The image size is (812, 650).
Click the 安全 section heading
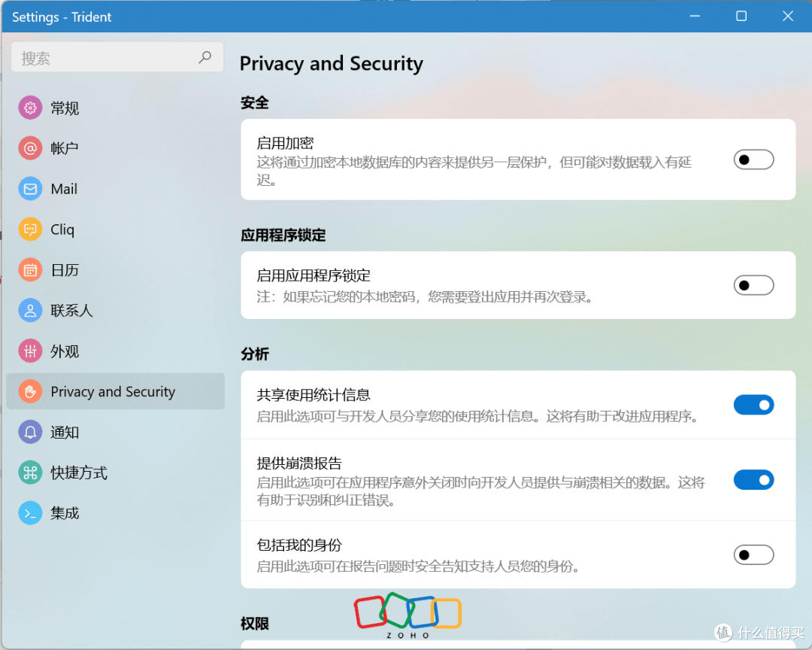[x=255, y=102]
